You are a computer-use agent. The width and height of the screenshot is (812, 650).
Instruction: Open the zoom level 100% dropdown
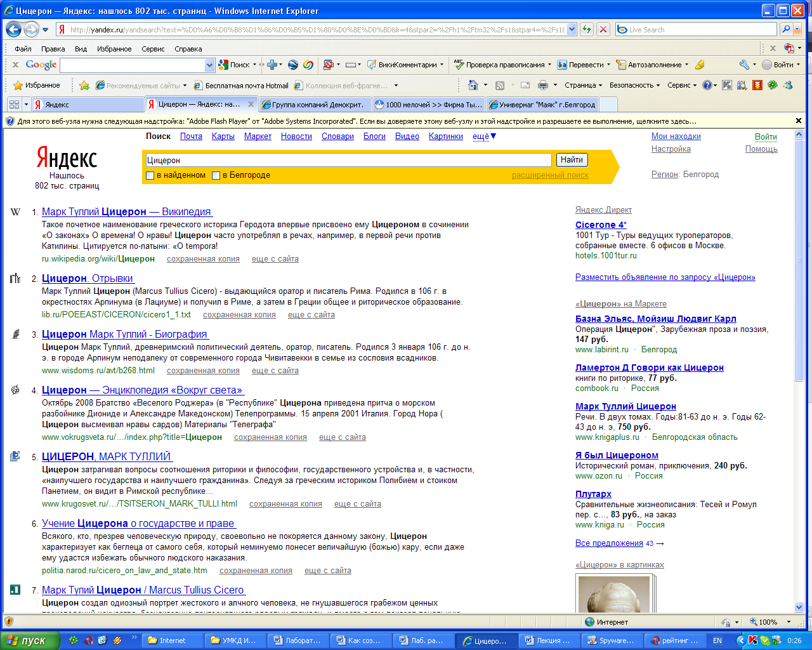[789, 622]
